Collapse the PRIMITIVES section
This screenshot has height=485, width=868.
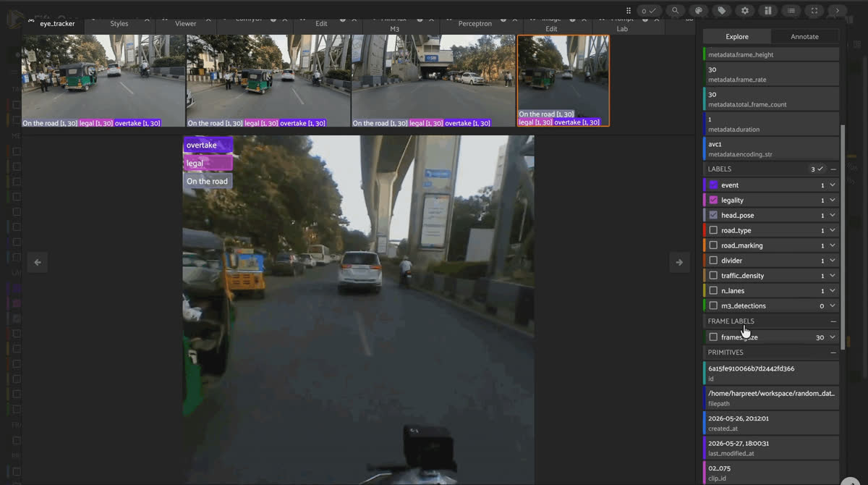[833, 353]
